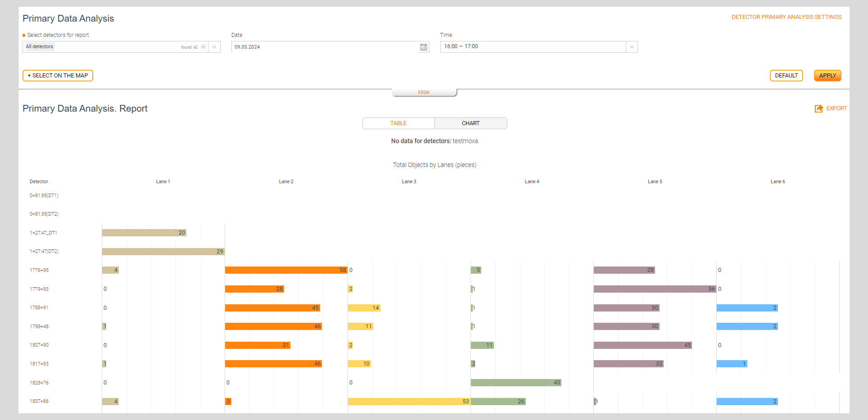This screenshot has height=420, width=868.
Task: Click the All detectors tag
Action: click(40, 47)
